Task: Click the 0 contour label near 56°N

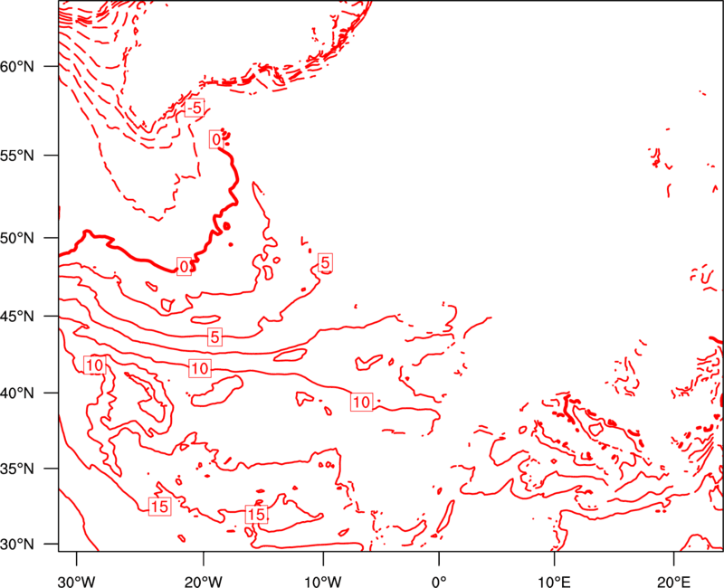Action: (216, 139)
